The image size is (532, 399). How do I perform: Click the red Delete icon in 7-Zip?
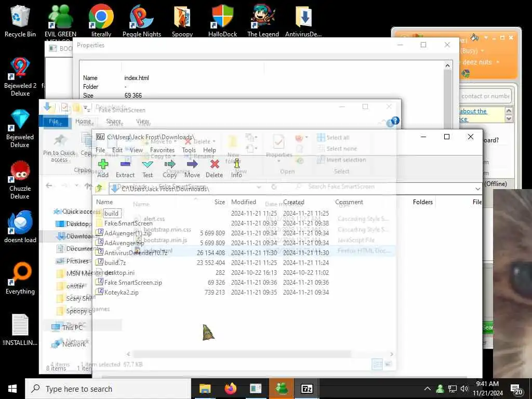(215, 165)
